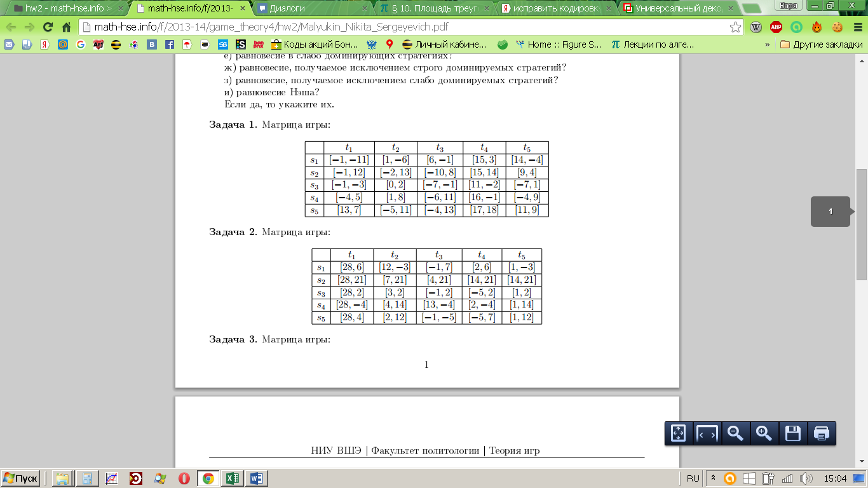Open the Пуск start menu
The image size is (868, 488).
(x=20, y=478)
